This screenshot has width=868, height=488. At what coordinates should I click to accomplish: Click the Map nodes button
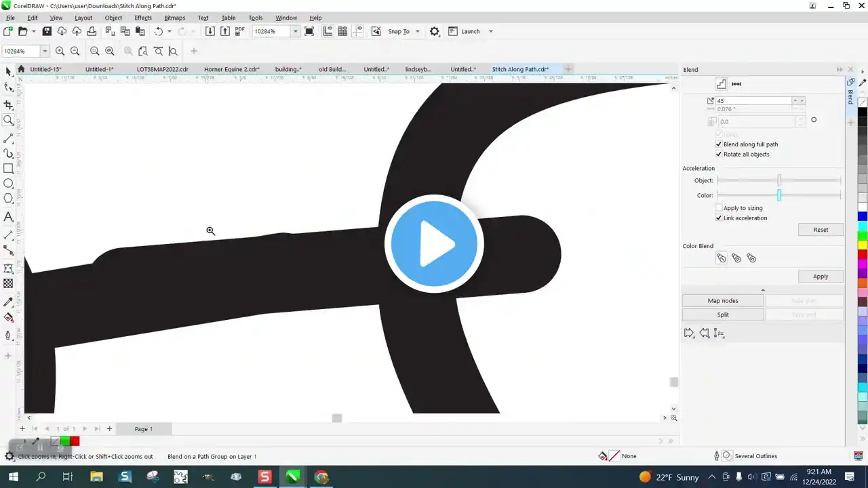pyautogui.click(x=723, y=301)
